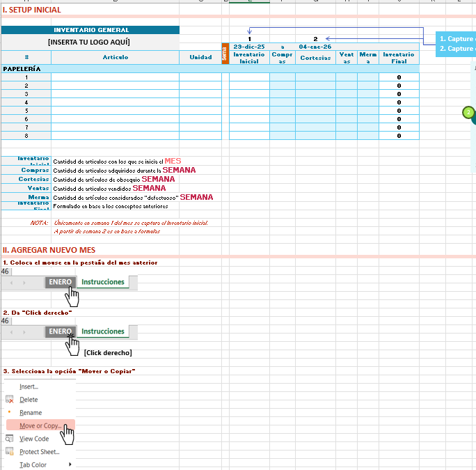Click the next-sheet arrow in step 2 tab bar

coord(25,332)
